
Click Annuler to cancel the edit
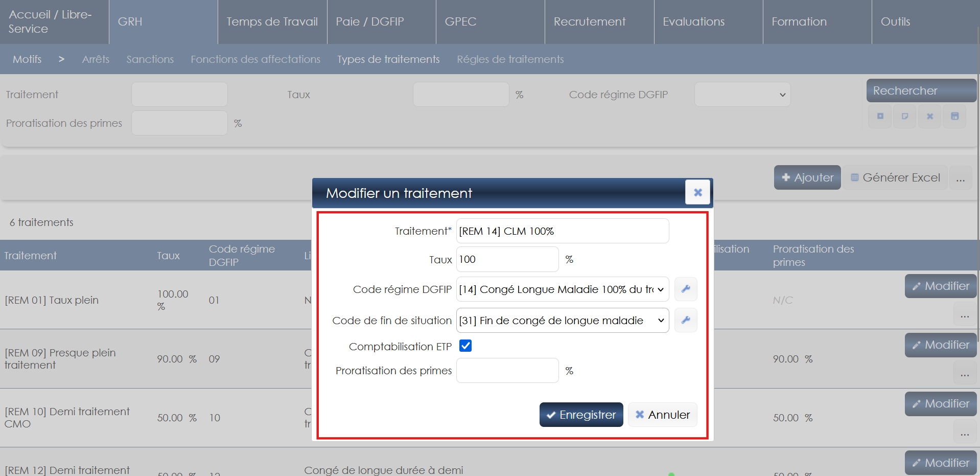coord(662,415)
